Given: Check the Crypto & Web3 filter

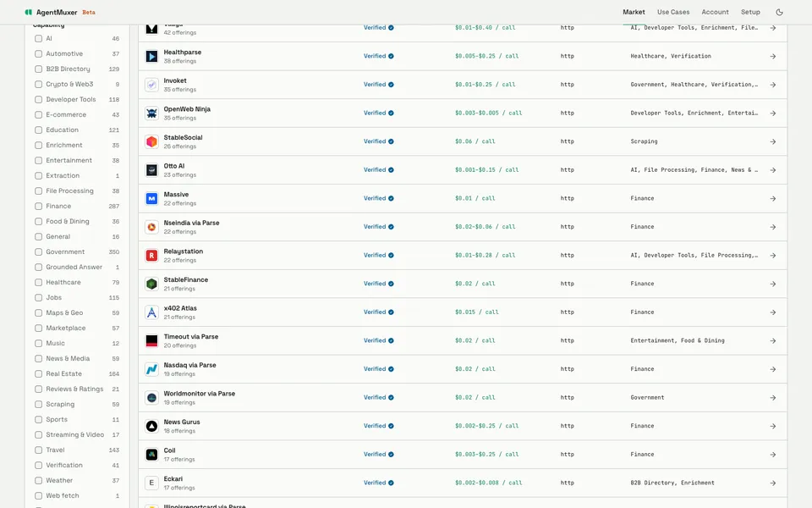Looking at the screenshot, I should (x=38, y=84).
